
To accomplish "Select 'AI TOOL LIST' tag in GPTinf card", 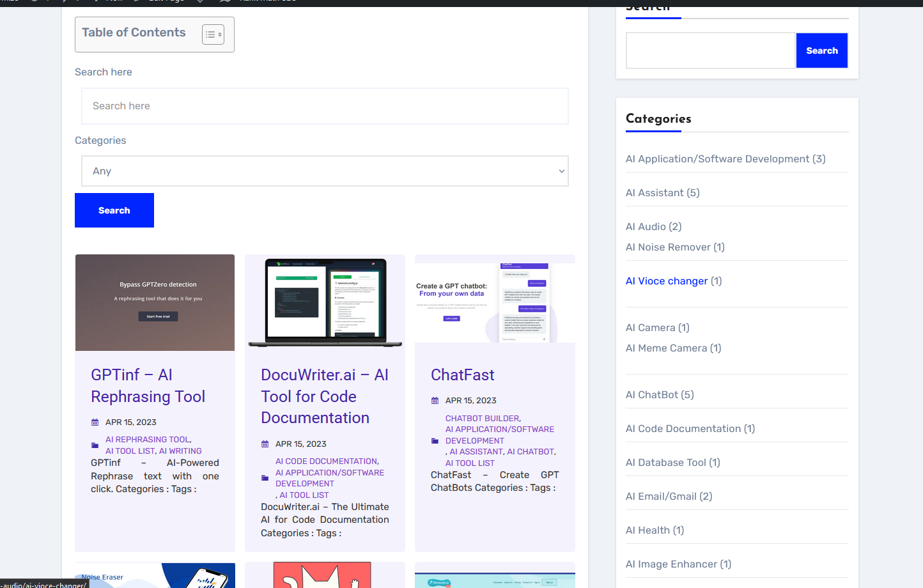I will pyautogui.click(x=130, y=451).
